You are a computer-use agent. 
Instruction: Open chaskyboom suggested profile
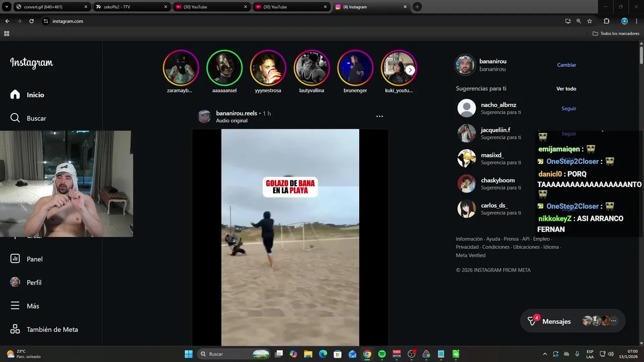coord(498,180)
